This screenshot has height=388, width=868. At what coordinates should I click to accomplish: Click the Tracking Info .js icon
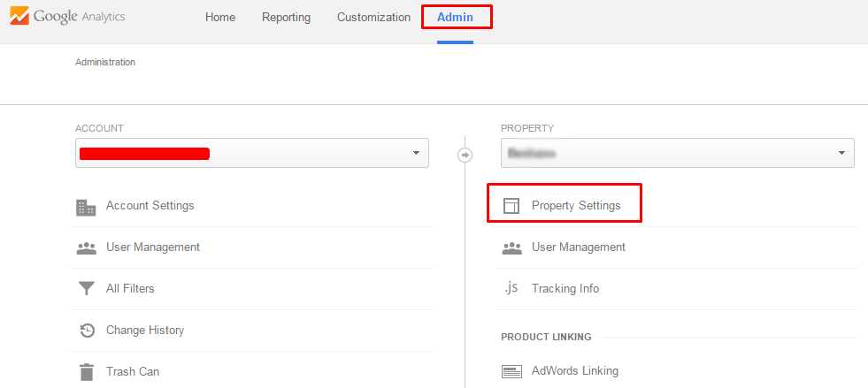511,289
